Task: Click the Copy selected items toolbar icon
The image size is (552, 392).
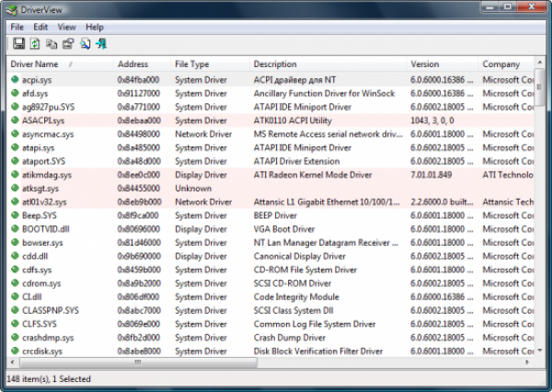Action: click(51, 43)
